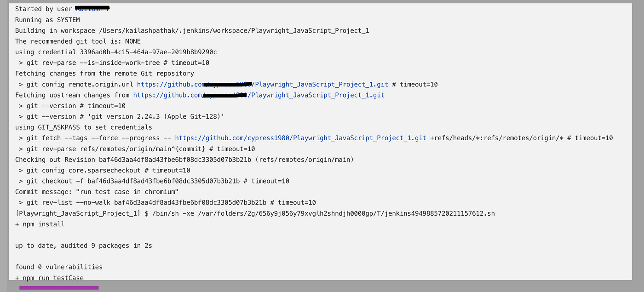Image resolution: width=644 pixels, height=292 pixels.
Task: Click the + npm install line
Action: pyautogui.click(x=40, y=224)
